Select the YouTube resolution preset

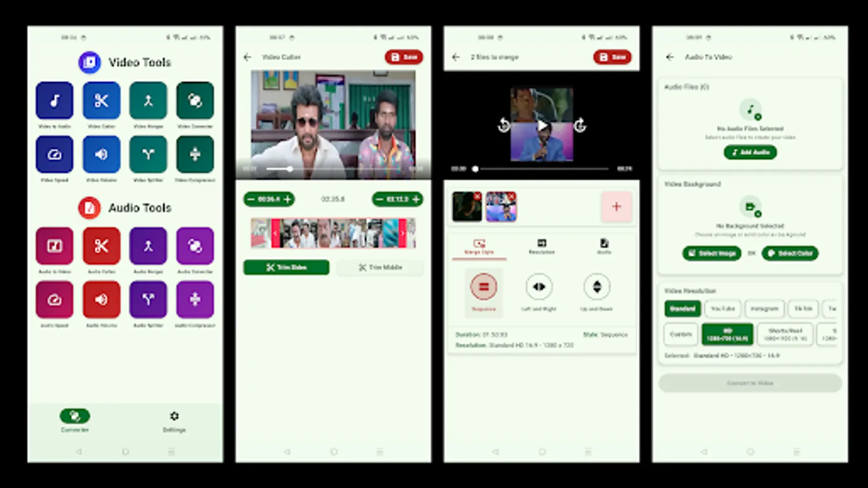[723, 309]
